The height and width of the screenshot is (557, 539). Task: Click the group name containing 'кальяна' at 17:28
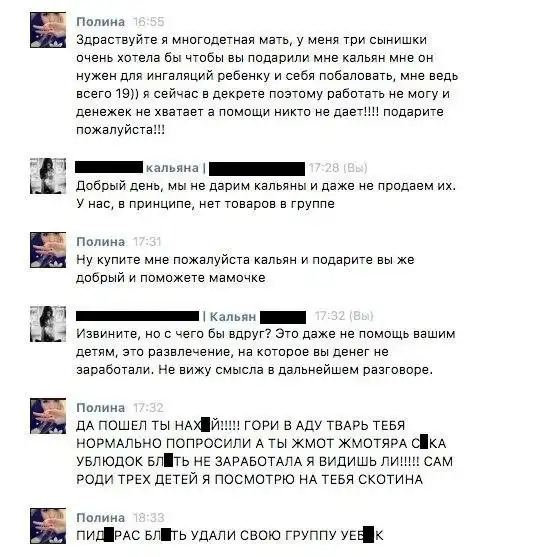click(190, 168)
